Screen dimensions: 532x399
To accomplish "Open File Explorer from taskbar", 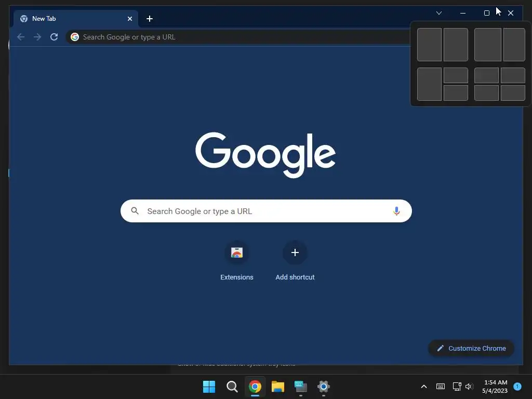I will [278, 387].
